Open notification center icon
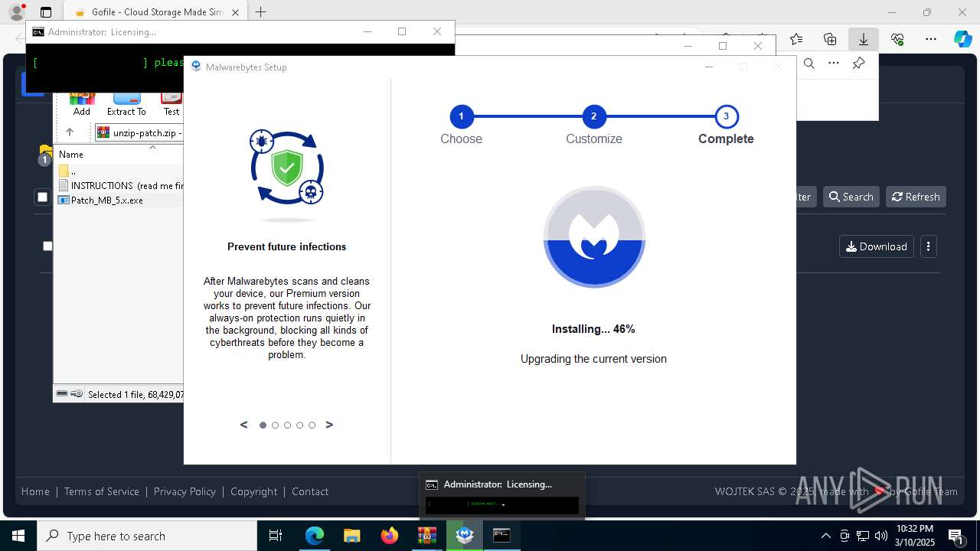Viewport: 980px width, 551px height. 955,536
